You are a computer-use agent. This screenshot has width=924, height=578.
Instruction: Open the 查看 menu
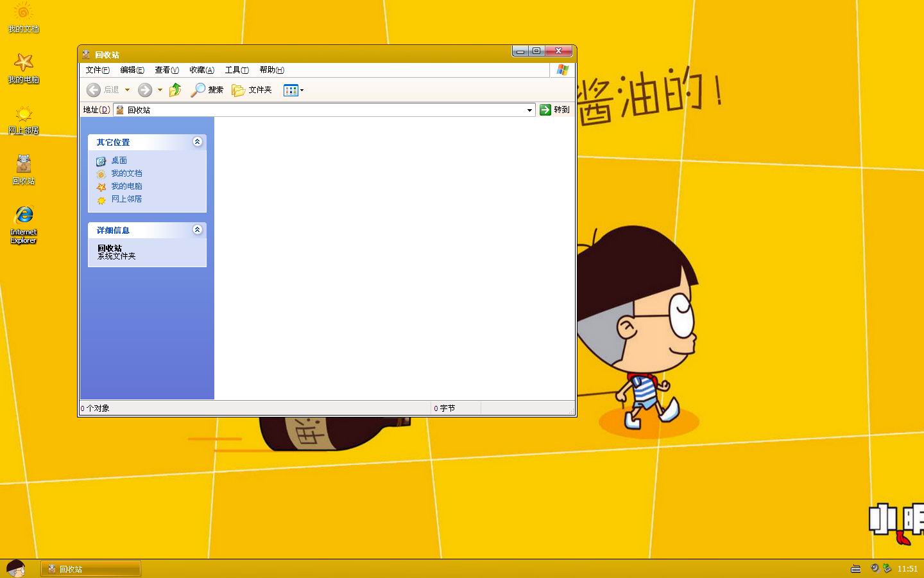click(x=167, y=70)
